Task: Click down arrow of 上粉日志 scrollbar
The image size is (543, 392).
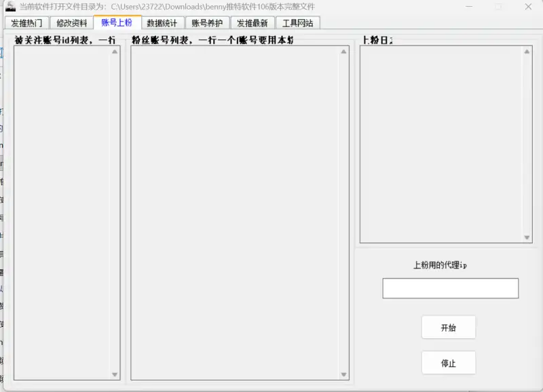Action: pos(527,237)
